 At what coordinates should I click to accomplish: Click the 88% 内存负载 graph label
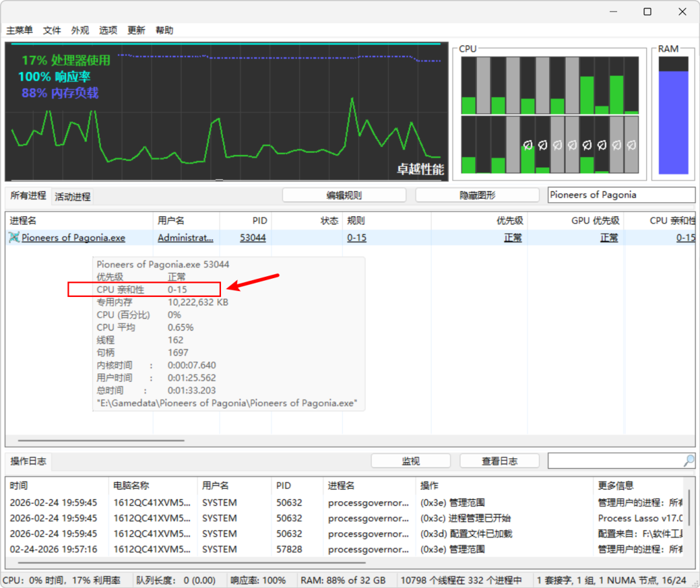click(x=60, y=93)
